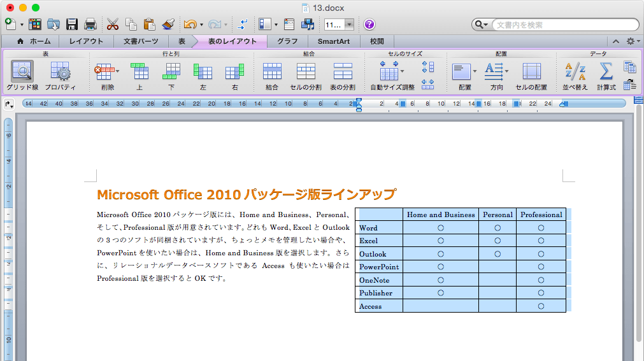Click the vertical scrollbar
Viewport: 644px width, 361px height.
point(639,222)
